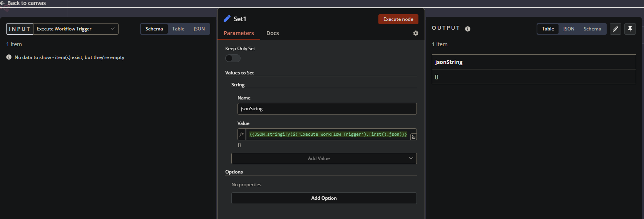The image size is (644, 219).
Task: Open the Execute Workflow Trigger input dropdown
Action: 76,29
